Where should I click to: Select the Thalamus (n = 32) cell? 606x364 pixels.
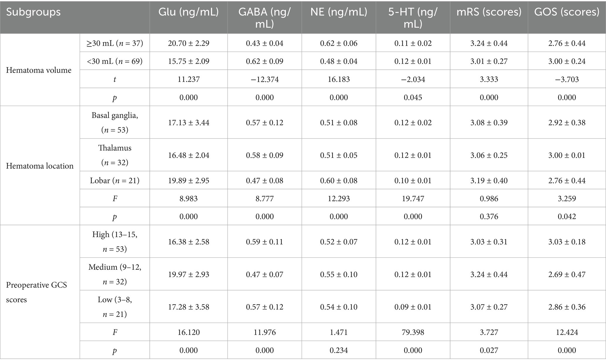coord(115,155)
